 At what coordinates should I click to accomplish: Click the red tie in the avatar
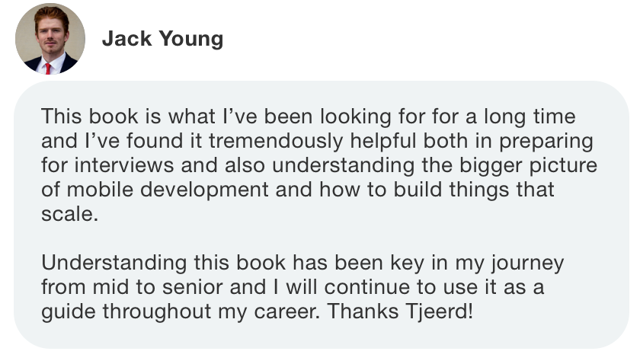[48, 68]
